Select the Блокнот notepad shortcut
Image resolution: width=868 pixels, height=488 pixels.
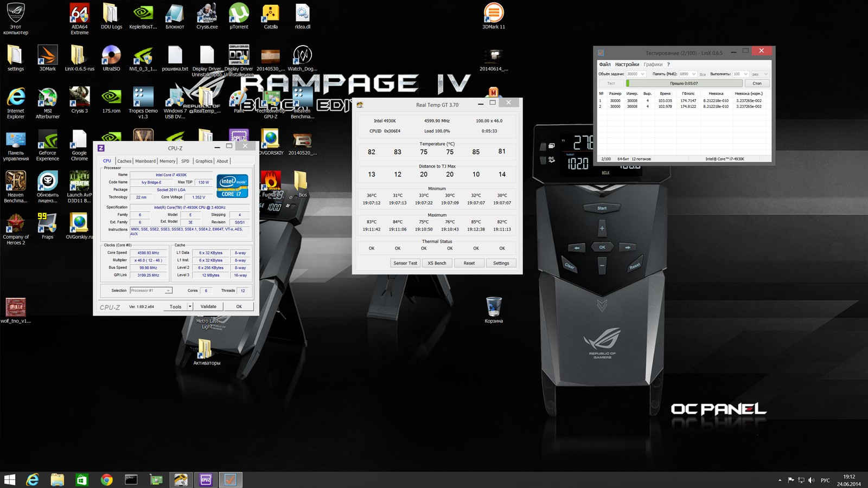(175, 16)
